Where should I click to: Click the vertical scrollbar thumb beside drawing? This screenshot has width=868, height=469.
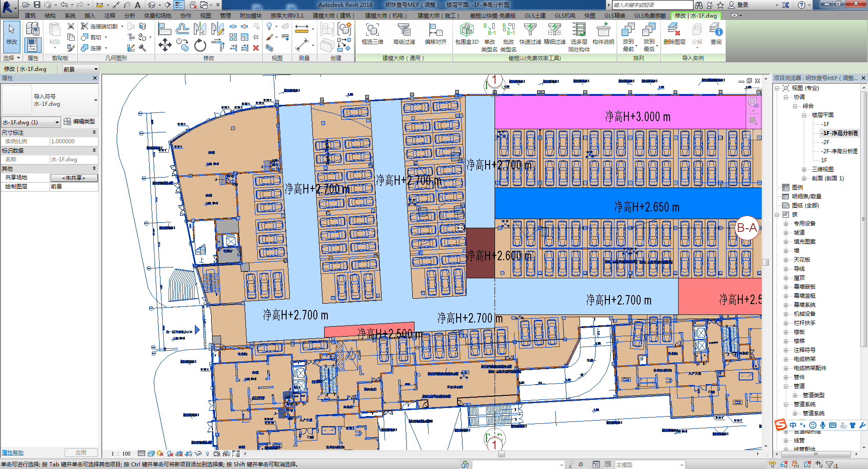coord(765,262)
